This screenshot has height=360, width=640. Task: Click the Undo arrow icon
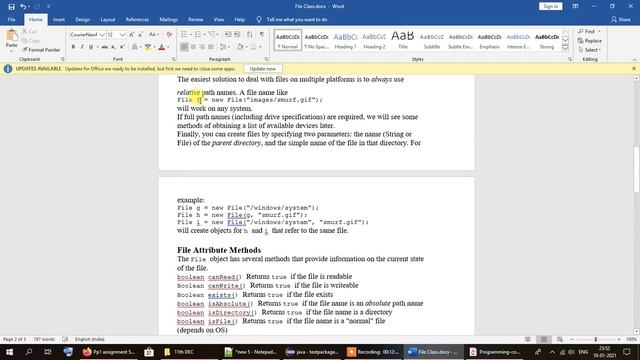click(23, 7)
